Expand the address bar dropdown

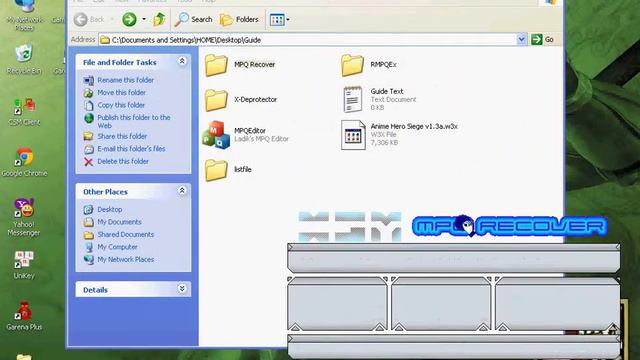pyautogui.click(x=521, y=40)
